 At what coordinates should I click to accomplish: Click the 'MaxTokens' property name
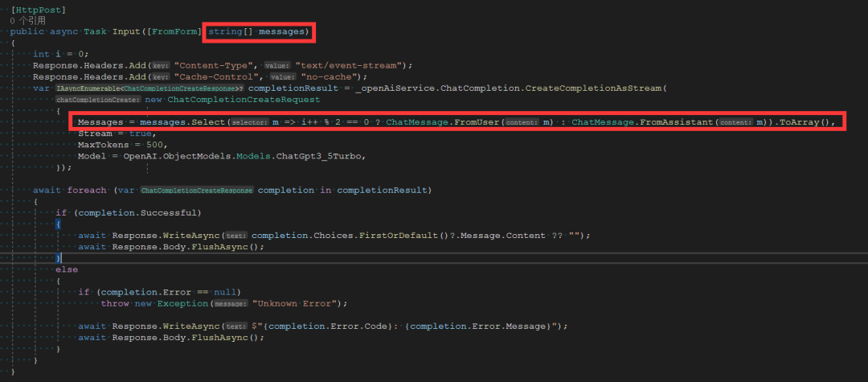103,145
